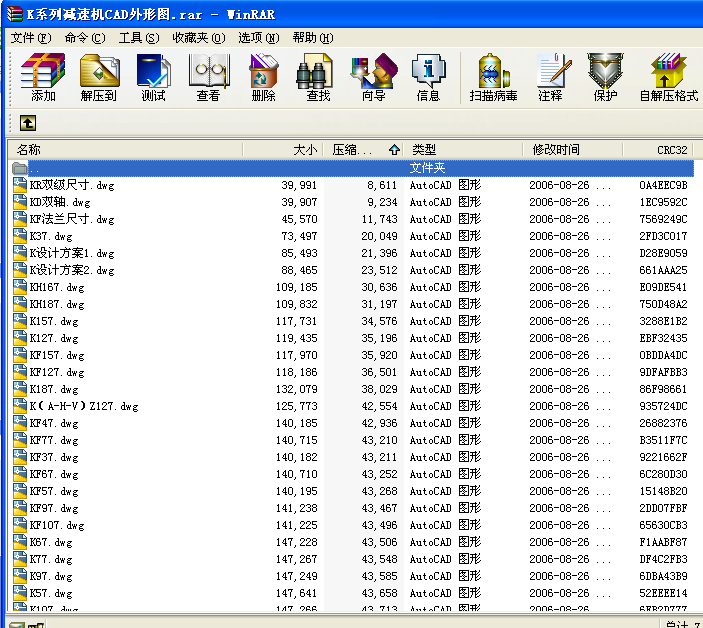703x628 pixels.
Task: Show archive 信息 (Info)
Action: coord(429,77)
